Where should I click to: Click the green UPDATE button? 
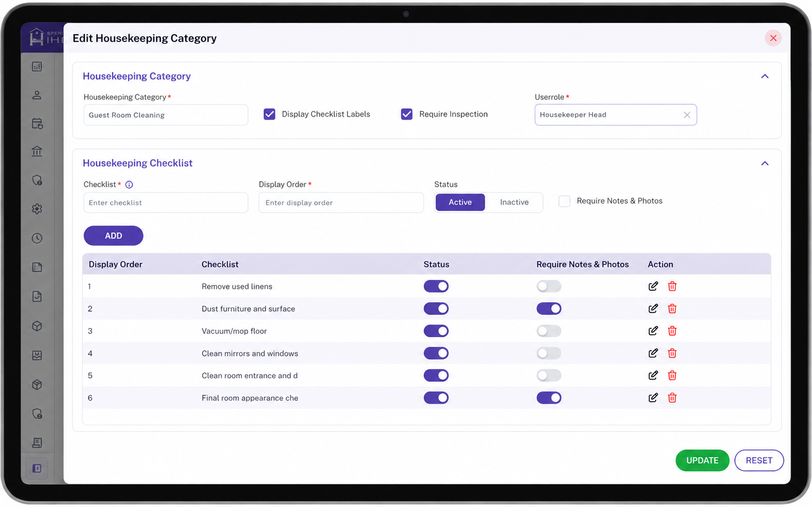click(702, 460)
